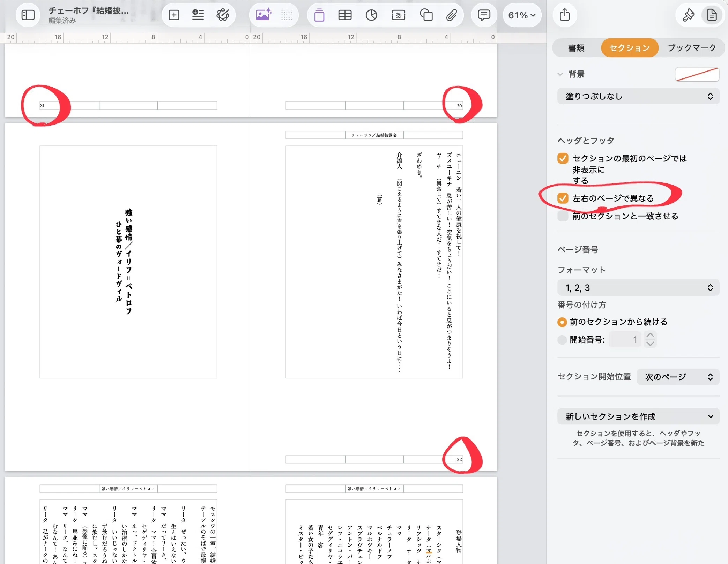Enable 前のセクションと一致させる checkbox

pos(563,216)
